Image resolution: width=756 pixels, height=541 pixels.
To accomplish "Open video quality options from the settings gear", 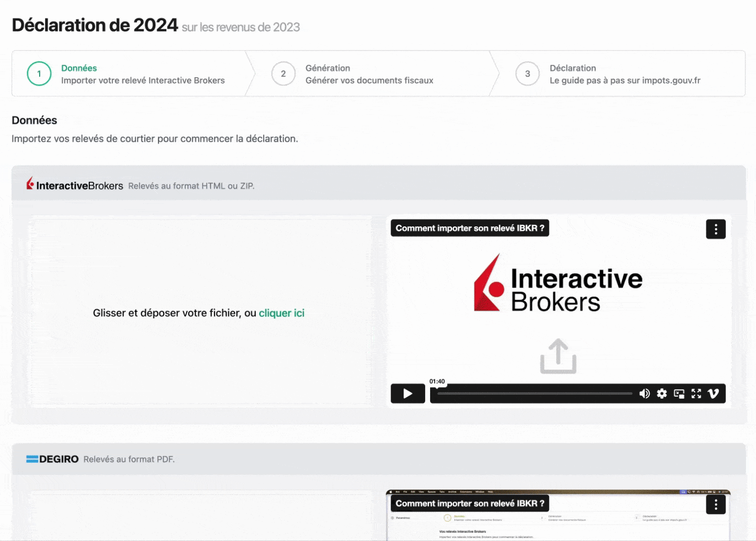I will pos(662,394).
